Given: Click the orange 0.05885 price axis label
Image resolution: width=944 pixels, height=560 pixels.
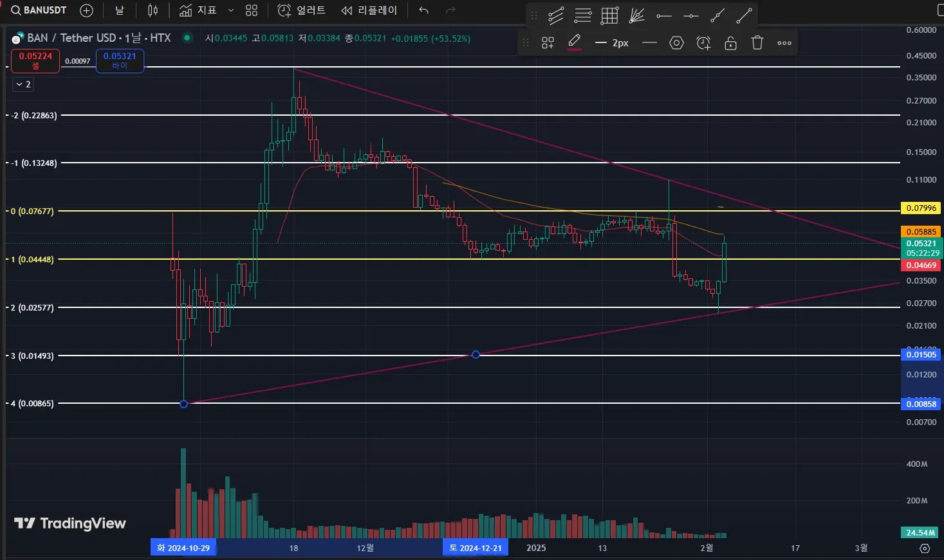Looking at the screenshot, I should point(921,231).
